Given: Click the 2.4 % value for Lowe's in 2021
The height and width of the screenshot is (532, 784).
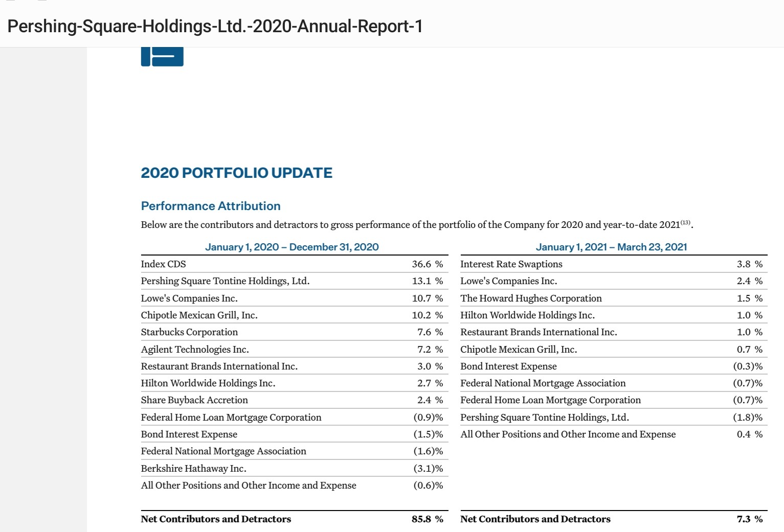Looking at the screenshot, I should (x=750, y=281).
